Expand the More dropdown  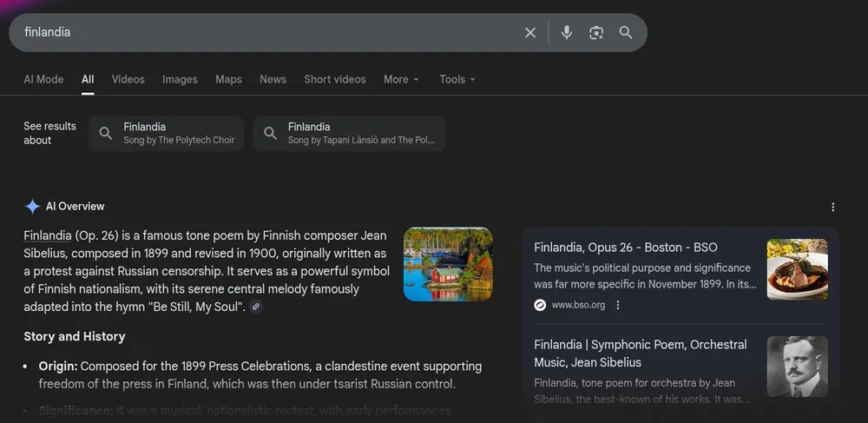401,79
